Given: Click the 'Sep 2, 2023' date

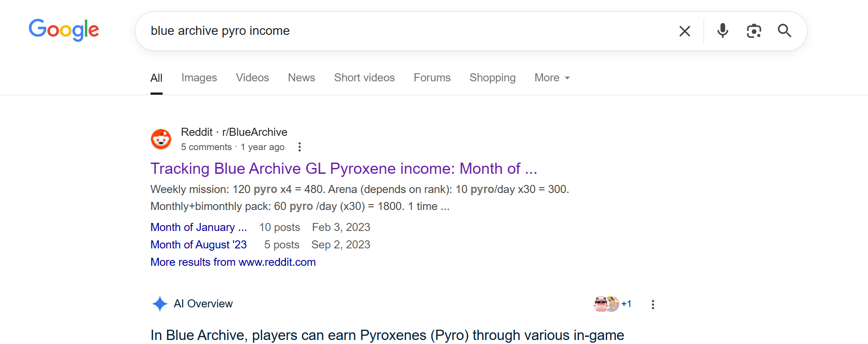Looking at the screenshot, I should click(x=341, y=245).
